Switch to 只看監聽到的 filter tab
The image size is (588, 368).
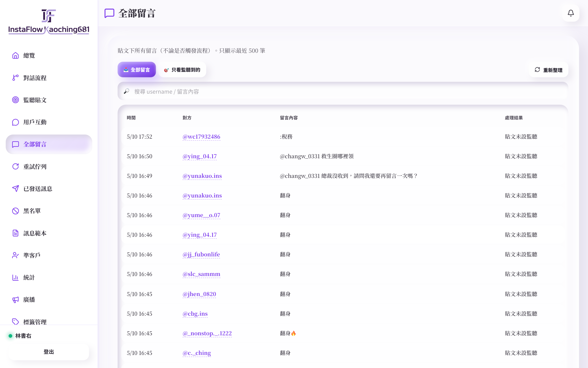tap(182, 70)
